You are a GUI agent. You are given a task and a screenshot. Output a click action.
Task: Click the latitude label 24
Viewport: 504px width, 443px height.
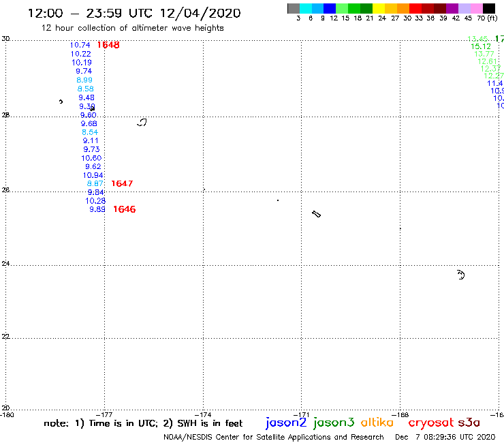point(5,264)
